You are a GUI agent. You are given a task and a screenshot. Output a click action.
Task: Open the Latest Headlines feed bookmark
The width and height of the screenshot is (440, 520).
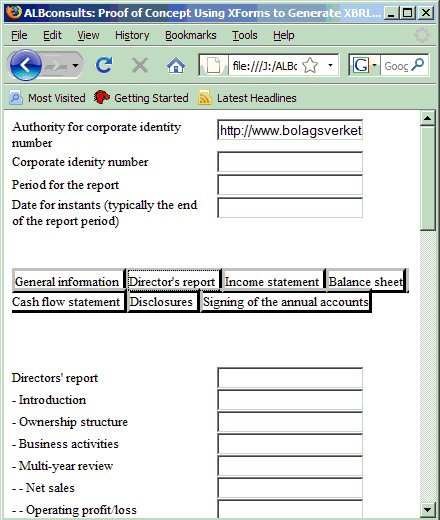[x=247, y=98]
